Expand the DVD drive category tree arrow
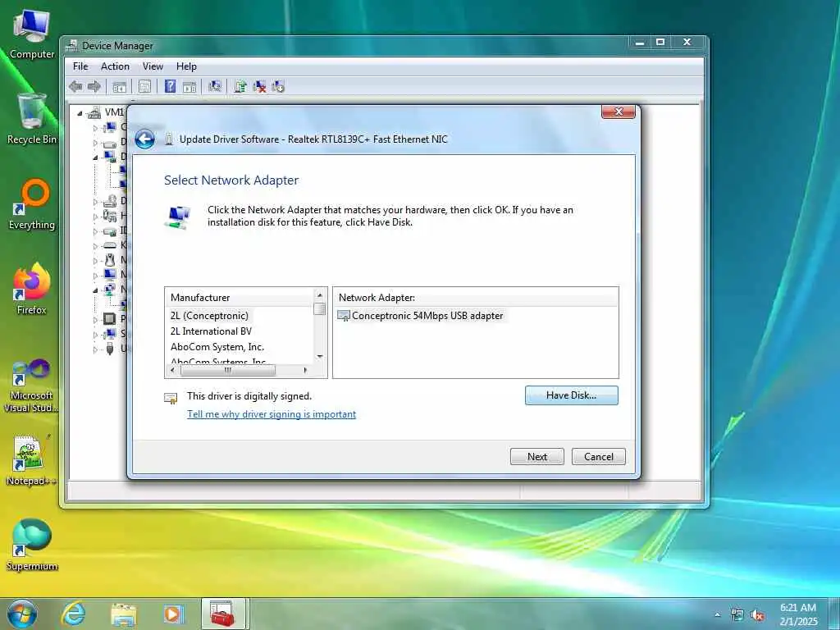The width and height of the screenshot is (840, 630). (x=95, y=202)
